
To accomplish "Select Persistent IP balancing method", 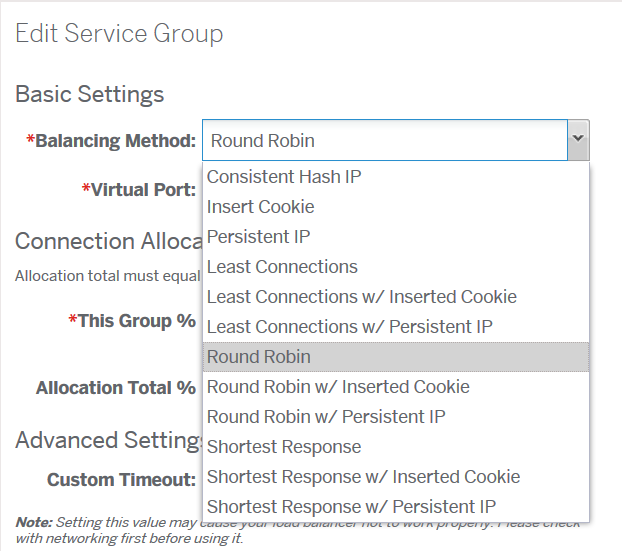I will point(395,237).
